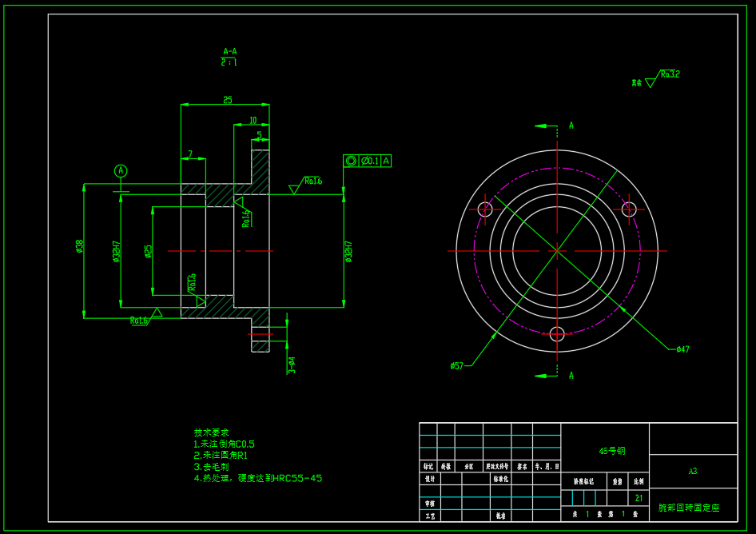The height and width of the screenshot is (534, 756).
Task: Pick the '比例' header cell
Action: [639, 481]
